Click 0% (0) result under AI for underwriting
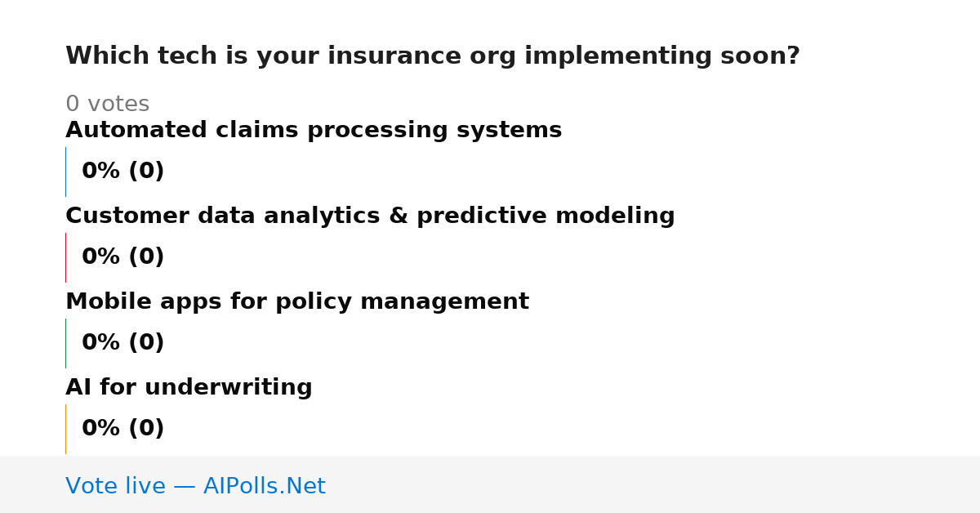 pos(123,429)
